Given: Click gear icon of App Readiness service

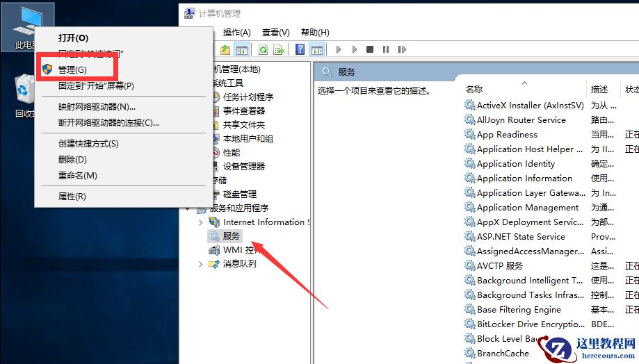Looking at the screenshot, I should (x=470, y=134).
